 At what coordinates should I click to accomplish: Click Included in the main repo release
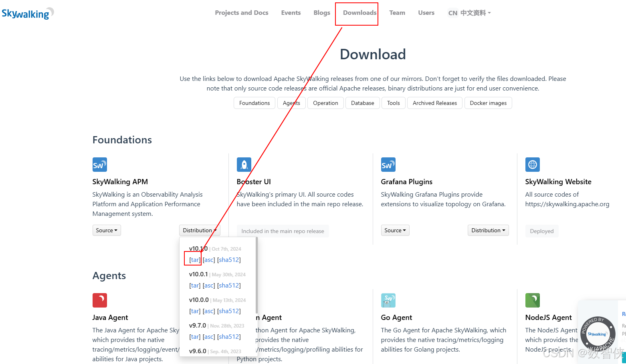[x=283, y=231]
